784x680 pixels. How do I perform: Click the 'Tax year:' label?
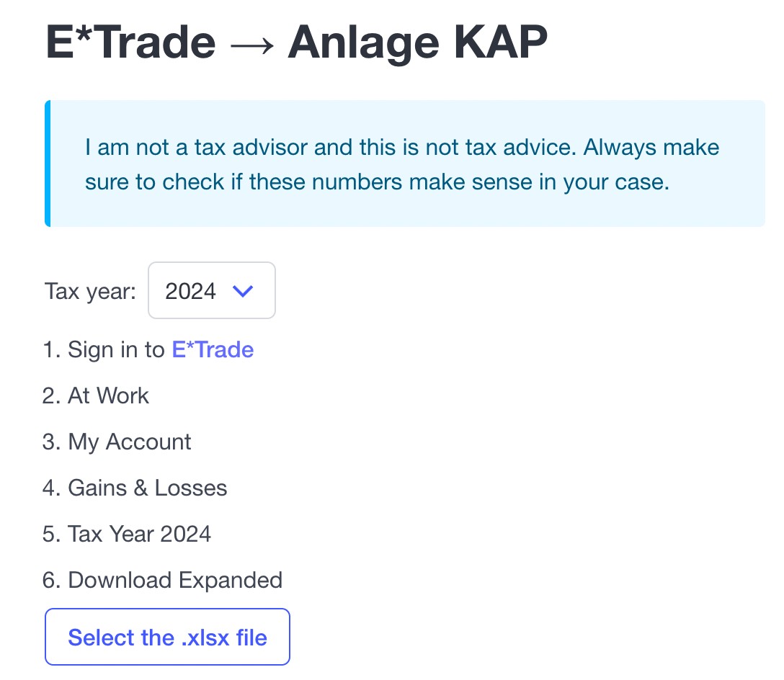(90, 291)
